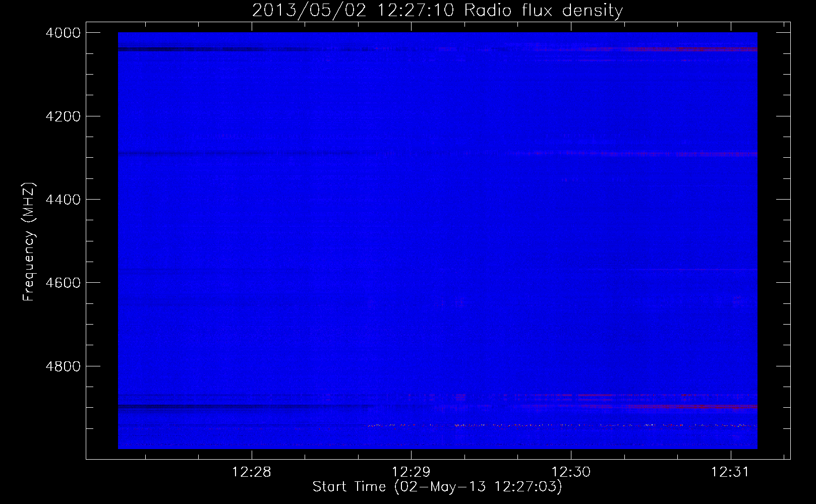Pick the 12:31 time tick label

click(x=731, y=472)
